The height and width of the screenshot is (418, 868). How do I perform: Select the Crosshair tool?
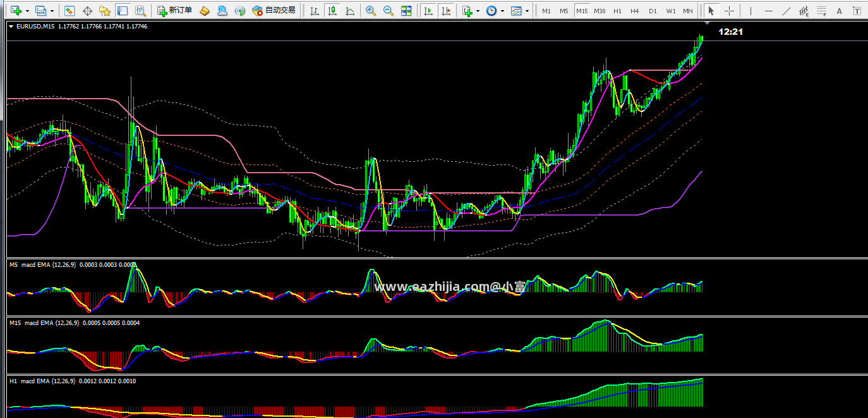[x=729, y=11]
